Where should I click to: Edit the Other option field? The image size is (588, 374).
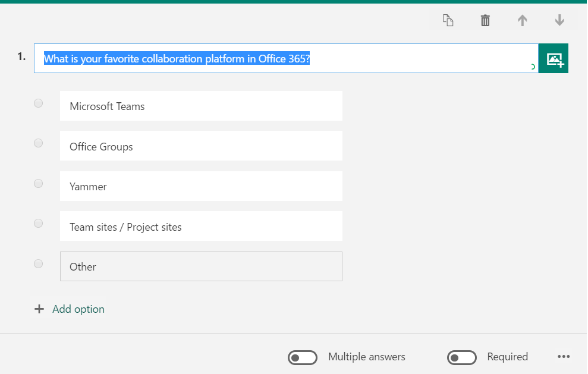tap(201, 266)
